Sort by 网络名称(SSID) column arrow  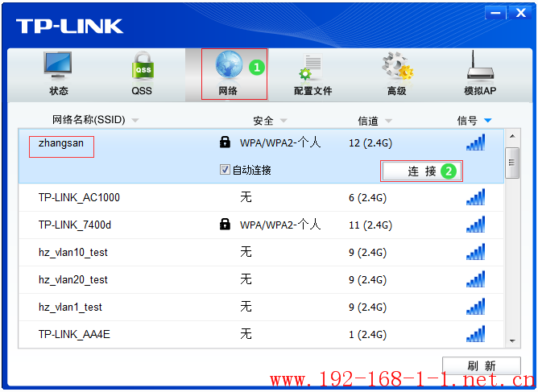coord(135,121)
